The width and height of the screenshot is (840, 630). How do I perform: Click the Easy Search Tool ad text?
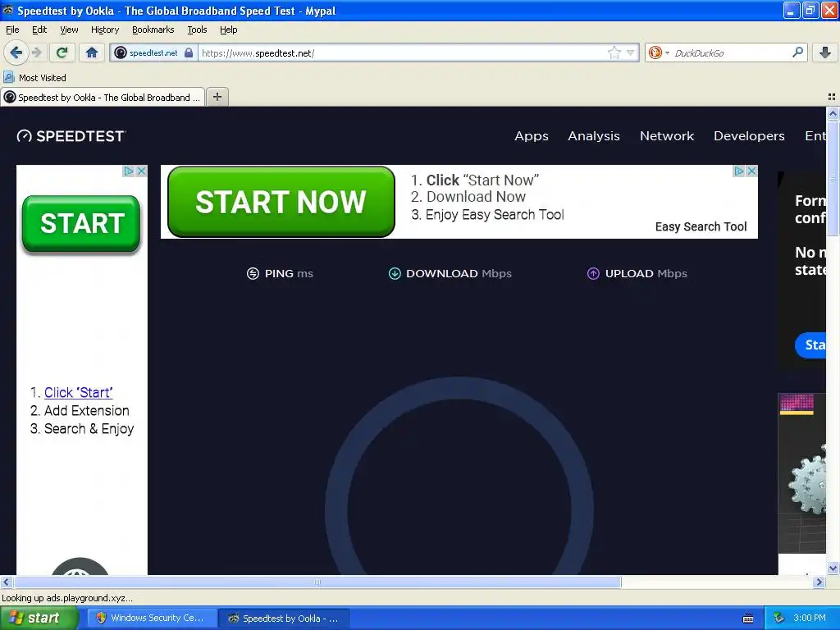[701, 226]
